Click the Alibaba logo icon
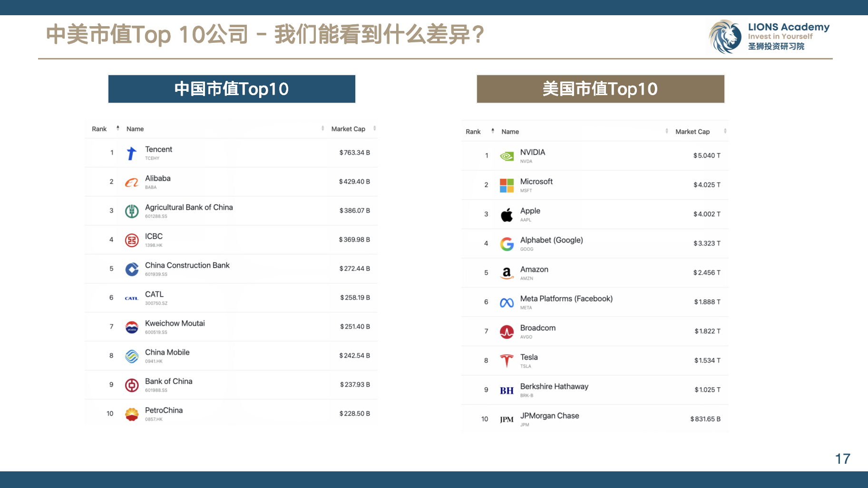This screenshot has width=868, height=488. click(132, 182)
